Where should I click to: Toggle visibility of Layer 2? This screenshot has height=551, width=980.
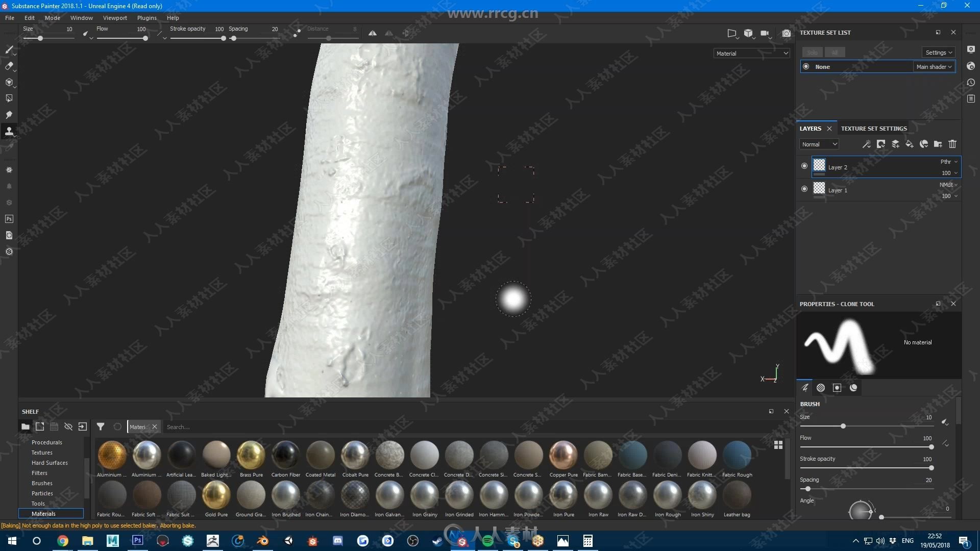click(804, 167)
